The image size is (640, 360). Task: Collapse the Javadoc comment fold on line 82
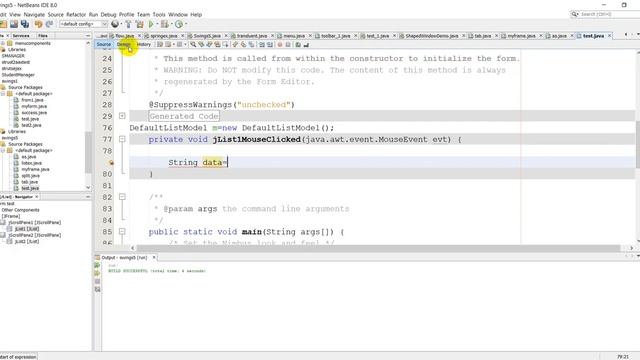(122, 197)
